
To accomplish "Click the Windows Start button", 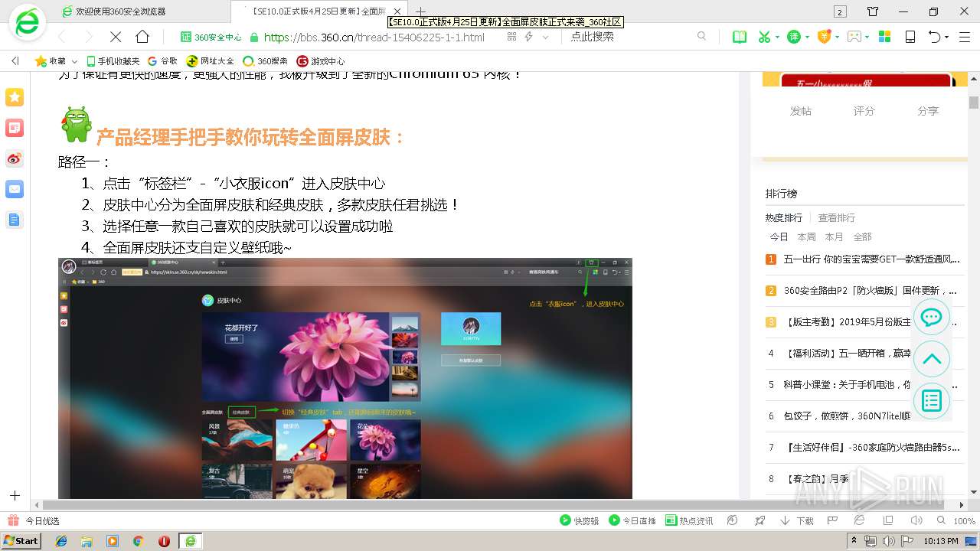I will coord(21,540).
